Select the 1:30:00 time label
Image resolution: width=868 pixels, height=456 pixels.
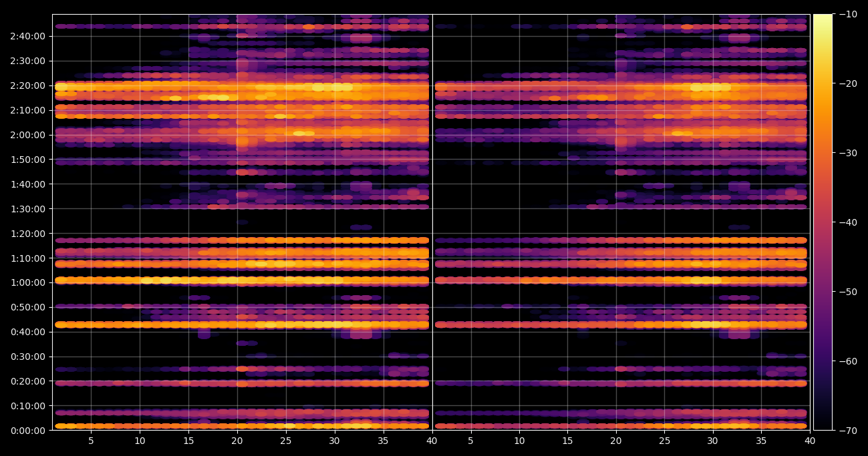click(29, 209)
